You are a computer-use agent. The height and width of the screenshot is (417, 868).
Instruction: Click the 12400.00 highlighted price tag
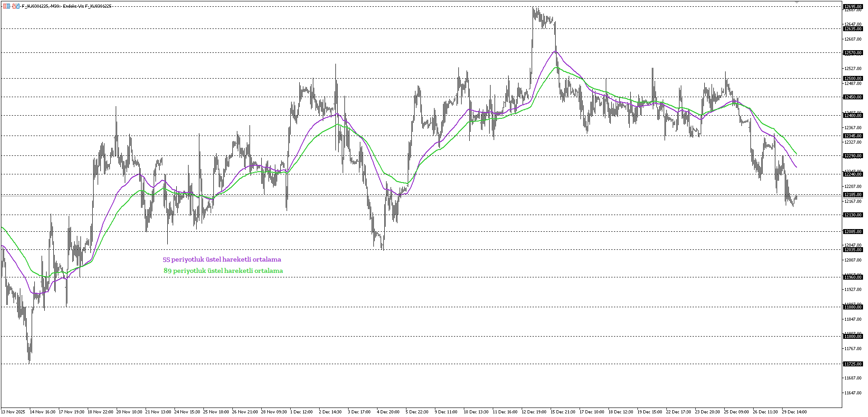pyautogui.click(x=854, y=116)
